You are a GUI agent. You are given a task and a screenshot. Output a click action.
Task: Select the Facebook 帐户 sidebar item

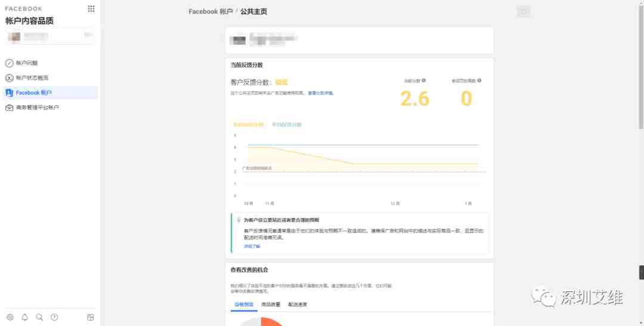49,93
